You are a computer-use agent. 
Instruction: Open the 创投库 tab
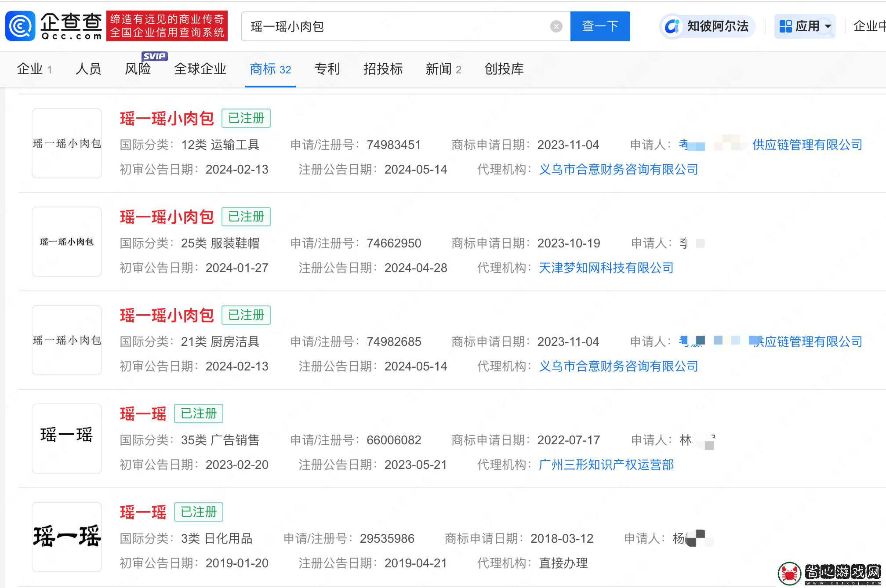click(x=504, y=69)
